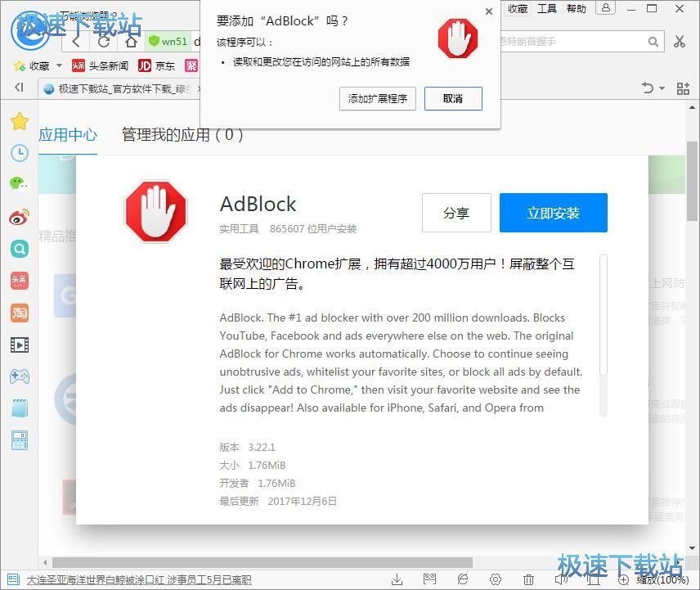
Task: Click the 分享 button
Action: click(x=456, y=213)
